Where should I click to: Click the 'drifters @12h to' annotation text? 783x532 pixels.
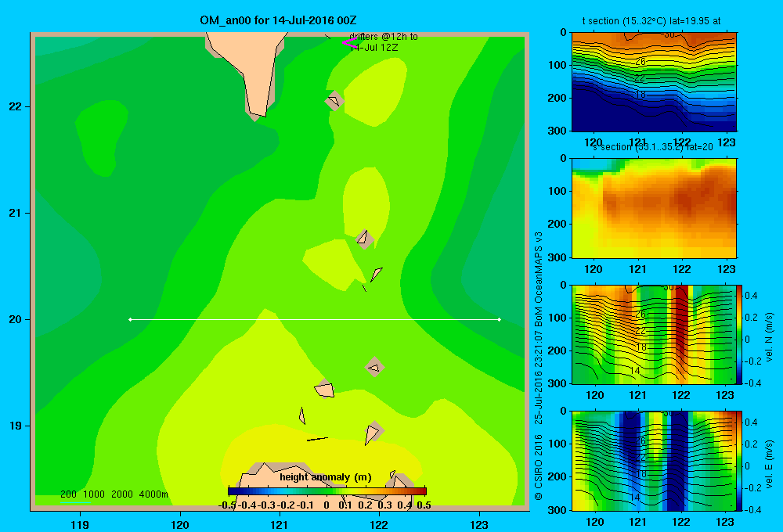coord(384,37)
